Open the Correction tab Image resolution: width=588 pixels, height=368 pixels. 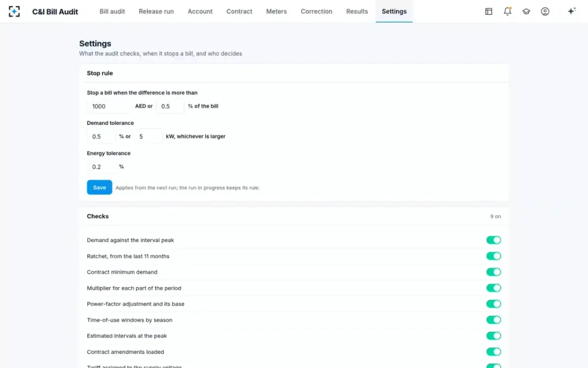(317, 11)
